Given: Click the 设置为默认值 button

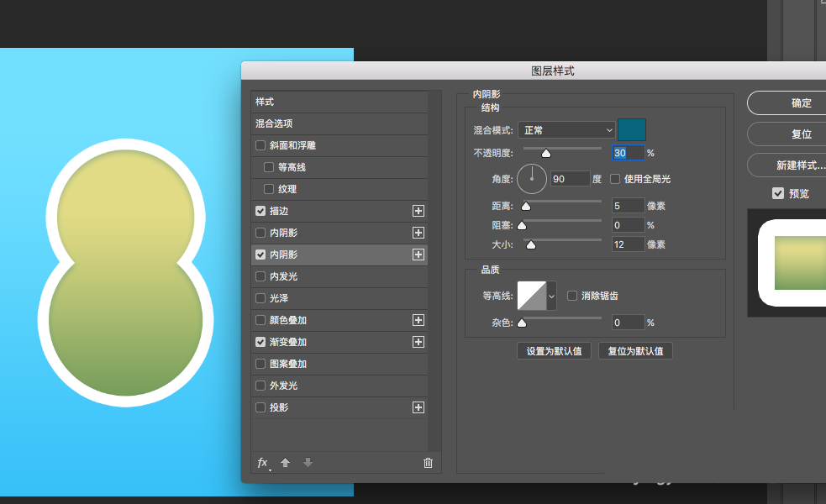Looking at the screenshot, I should coord(553,350).
